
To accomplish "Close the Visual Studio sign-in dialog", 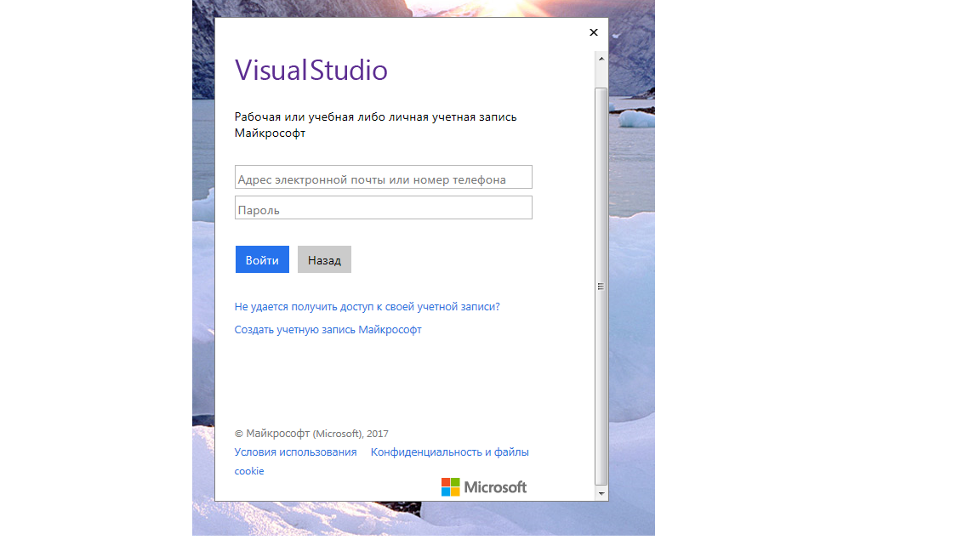I will click(593, 32).
